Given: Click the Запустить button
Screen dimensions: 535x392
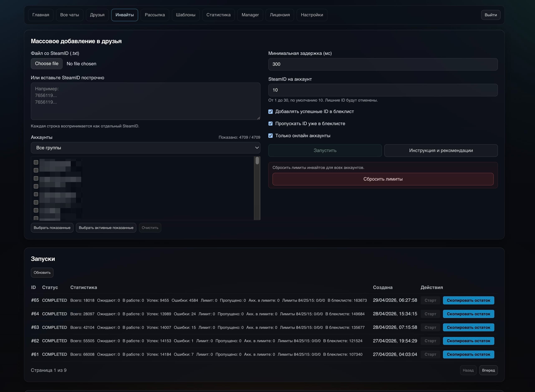Looking at the screenshot, I should [325, 151].
